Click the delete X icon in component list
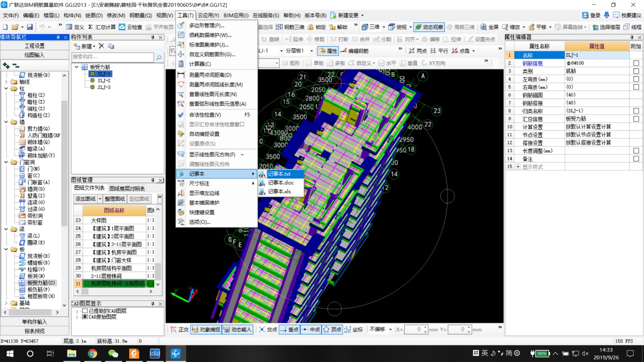The height and width of the screenshot is (362, 644). pyautogui.click(x=101, y=46)
